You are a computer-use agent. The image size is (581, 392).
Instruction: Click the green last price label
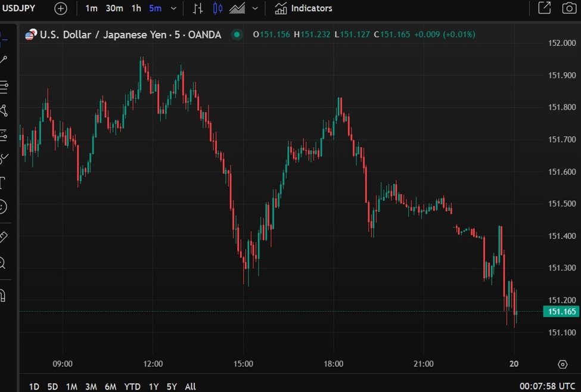click(x=561, y=311)
